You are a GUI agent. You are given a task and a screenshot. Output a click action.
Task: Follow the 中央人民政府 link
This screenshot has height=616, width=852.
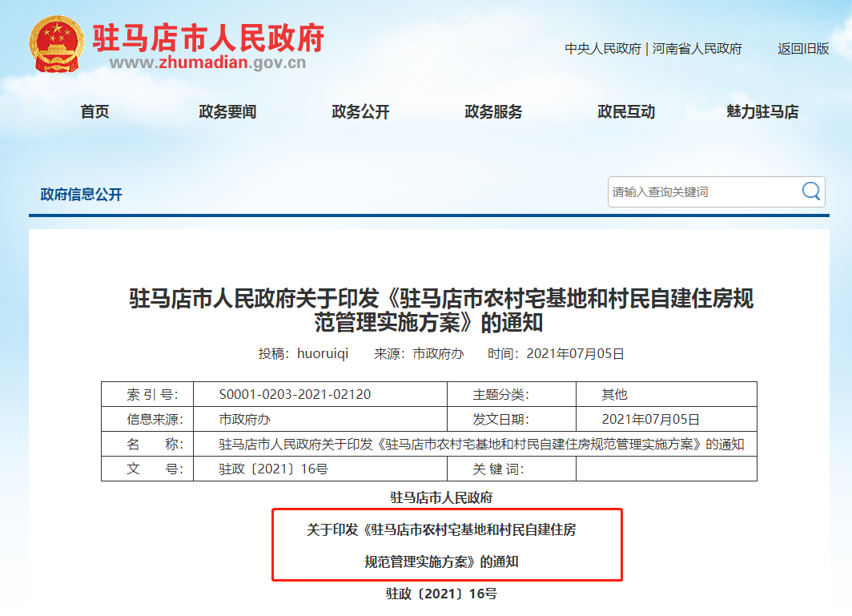tap(603, 49)
